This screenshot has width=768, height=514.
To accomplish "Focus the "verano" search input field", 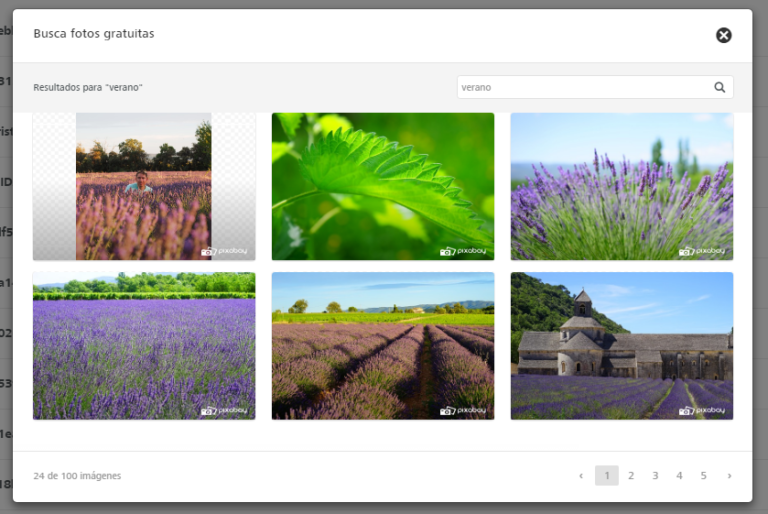I will (x=583, y=87).
